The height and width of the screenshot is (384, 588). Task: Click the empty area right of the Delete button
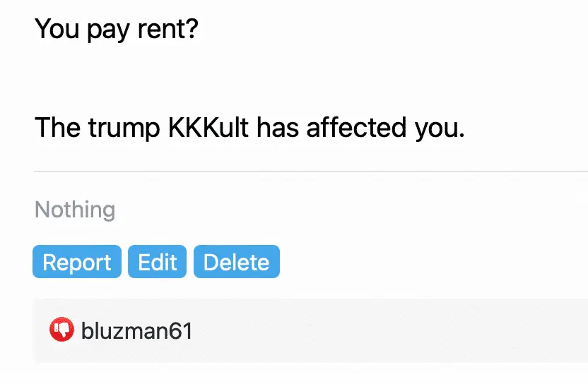[424, 262]
